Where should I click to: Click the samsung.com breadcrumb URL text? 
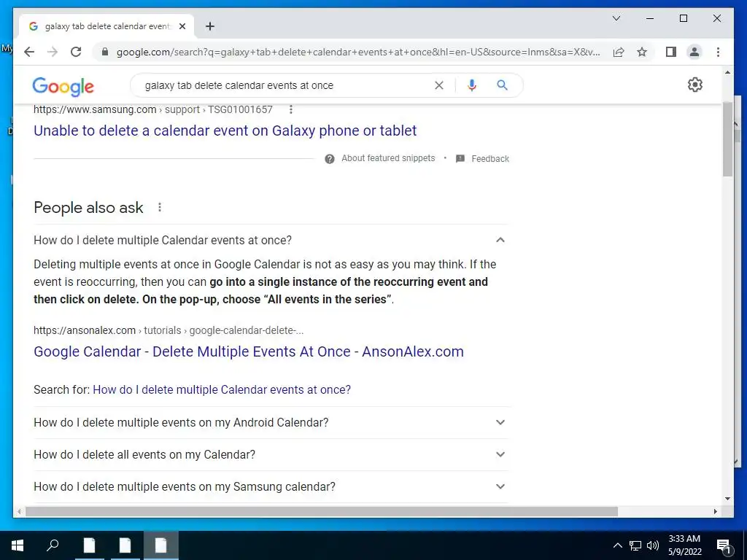pyautogui.click(x=153, y=109)
